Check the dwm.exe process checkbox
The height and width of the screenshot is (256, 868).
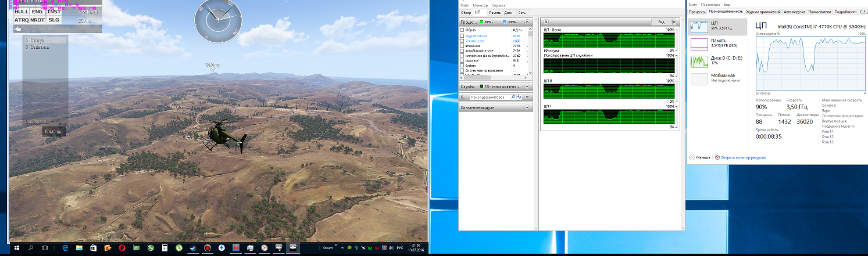[x=462, y=60]
